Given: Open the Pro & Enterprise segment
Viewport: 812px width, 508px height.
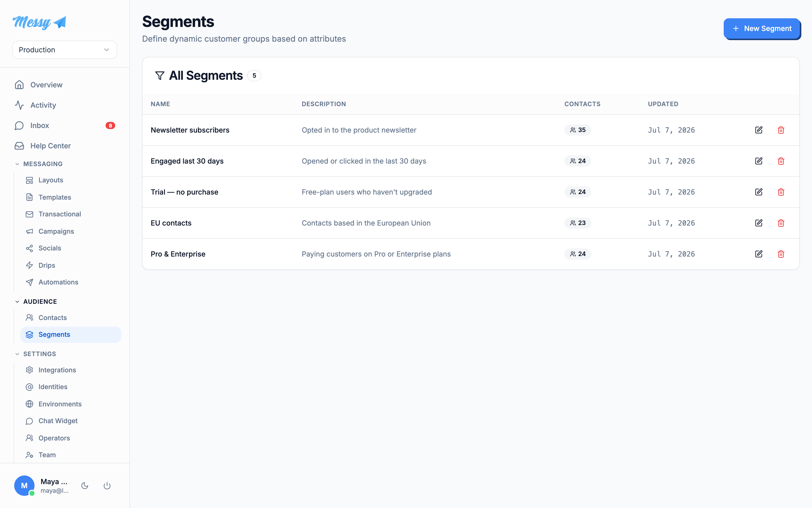Looking at the screenshot, I should [x=178, y=254].
